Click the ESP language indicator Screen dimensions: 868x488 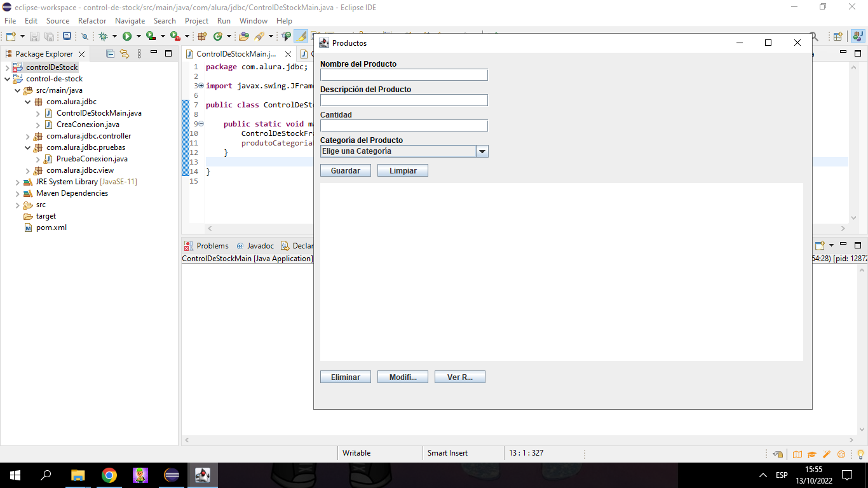782,475
